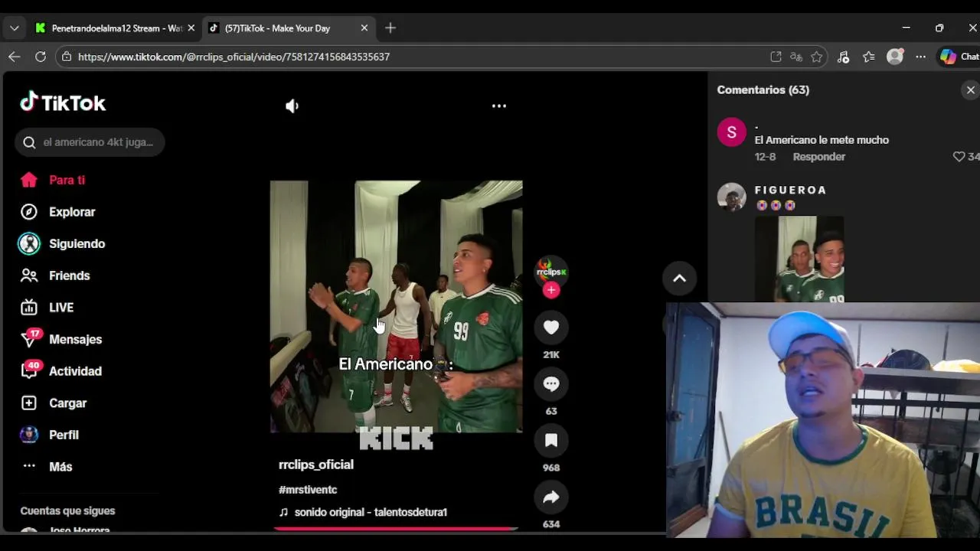Follow rrclips with red plus button
The image size is (980, 551).
551,290
